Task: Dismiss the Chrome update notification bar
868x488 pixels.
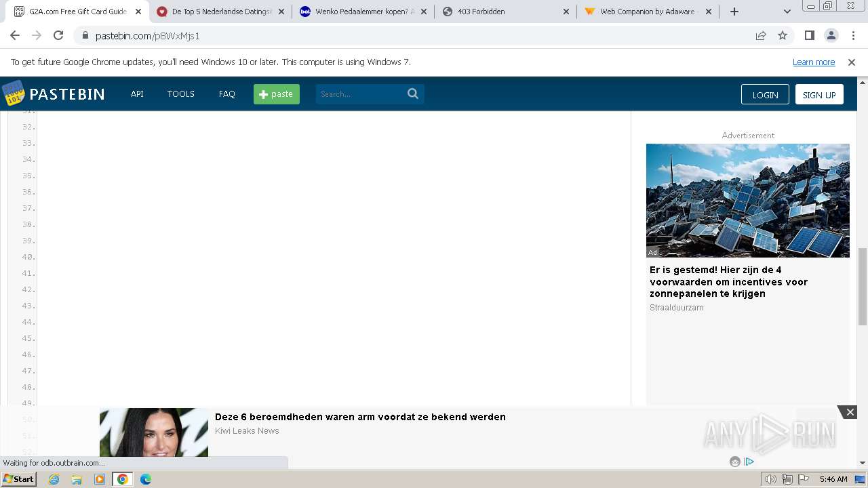Action: [x=852, y=62]
